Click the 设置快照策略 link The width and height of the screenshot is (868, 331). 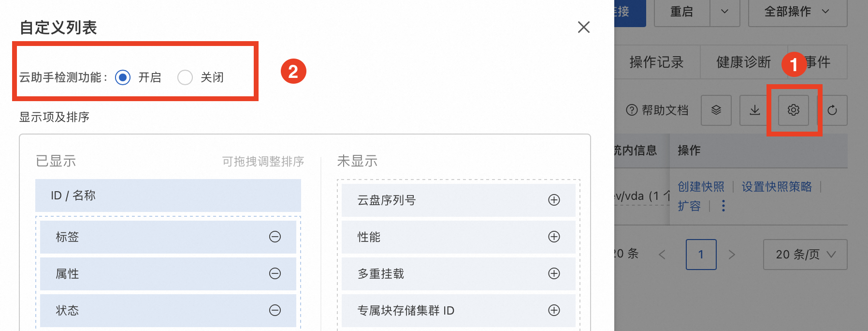coord(777,187)
